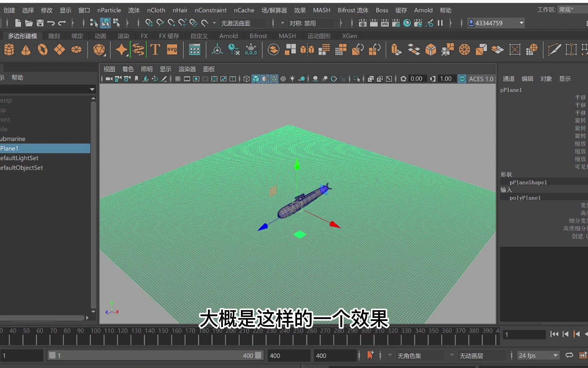588x368 pixels.
Task: Open the 24 fps playback speed dropdown
Action: (556, 355)
